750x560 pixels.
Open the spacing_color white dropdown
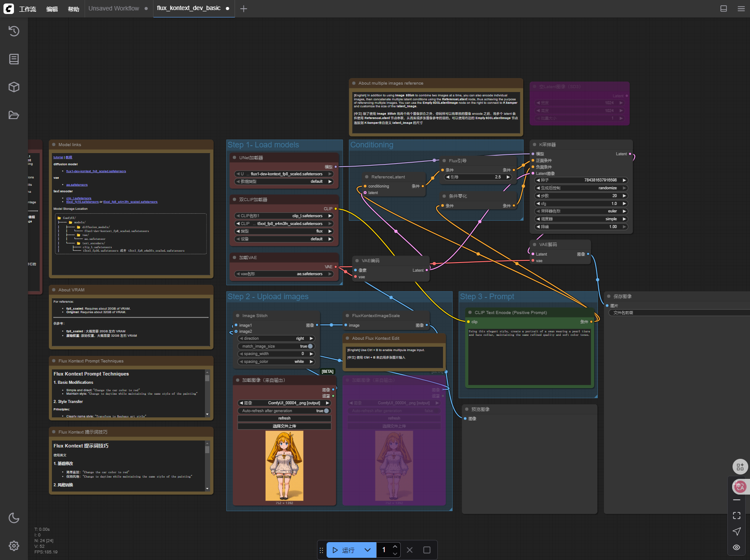point(276,362)
